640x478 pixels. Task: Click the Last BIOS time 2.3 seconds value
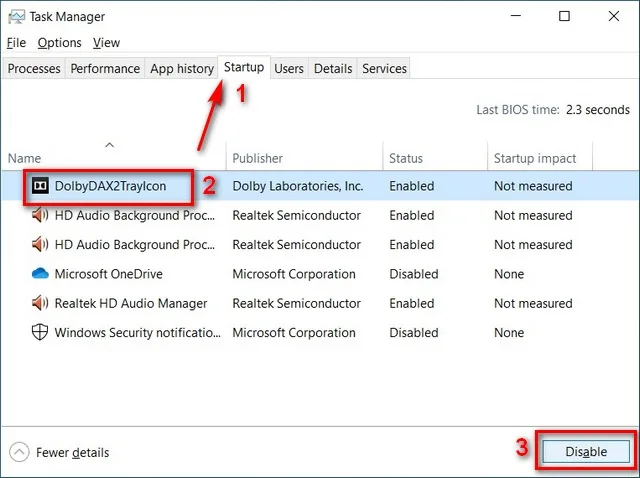[x=598, y=109]
